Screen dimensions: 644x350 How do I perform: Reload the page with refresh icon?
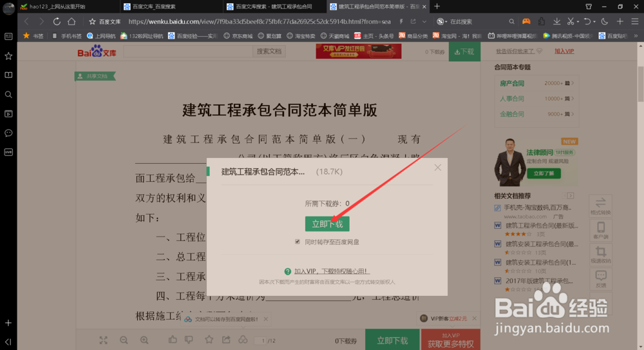(57, 21)
